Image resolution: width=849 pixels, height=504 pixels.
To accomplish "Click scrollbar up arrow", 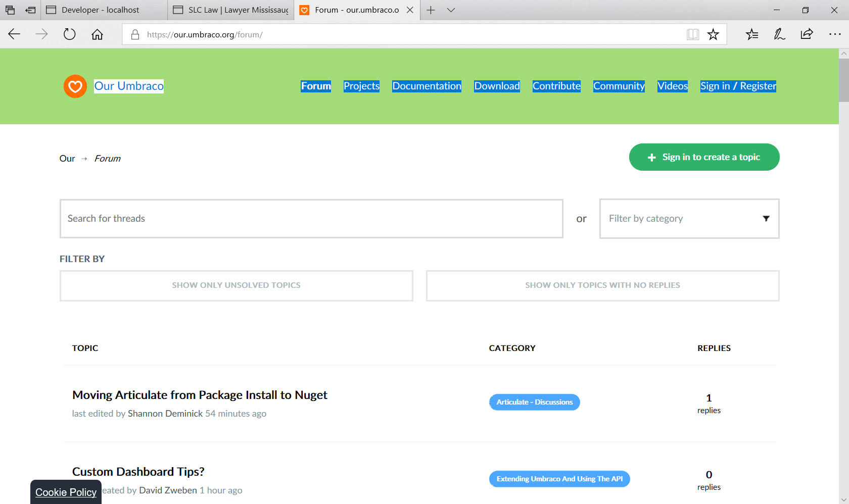I will pos(843,53).
